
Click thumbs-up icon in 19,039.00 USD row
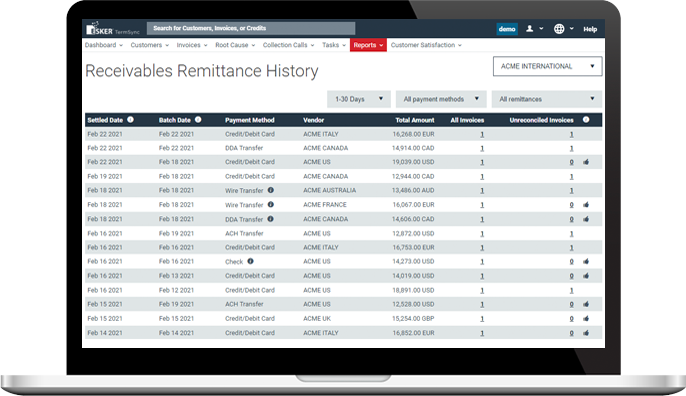[x=586, y=162]
